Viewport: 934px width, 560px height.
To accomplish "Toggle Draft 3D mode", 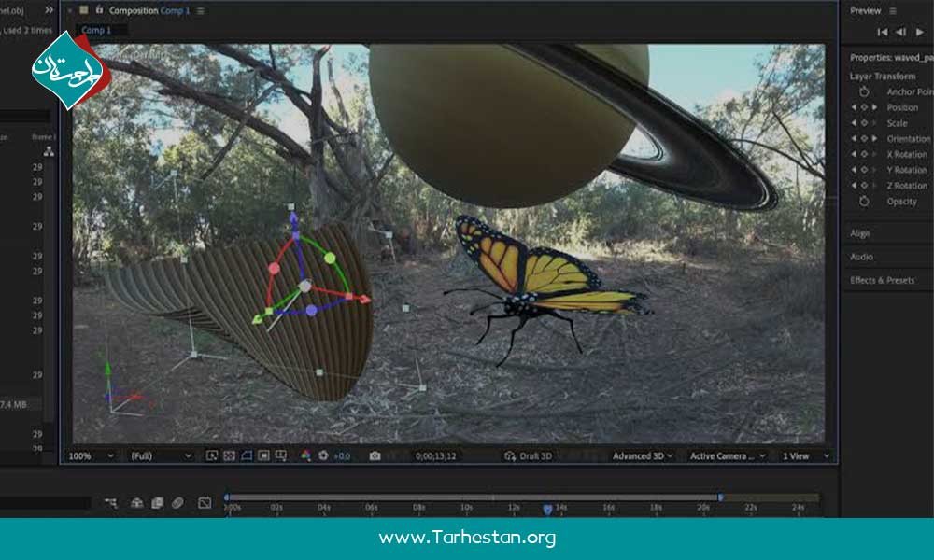I will coord(529,456).
